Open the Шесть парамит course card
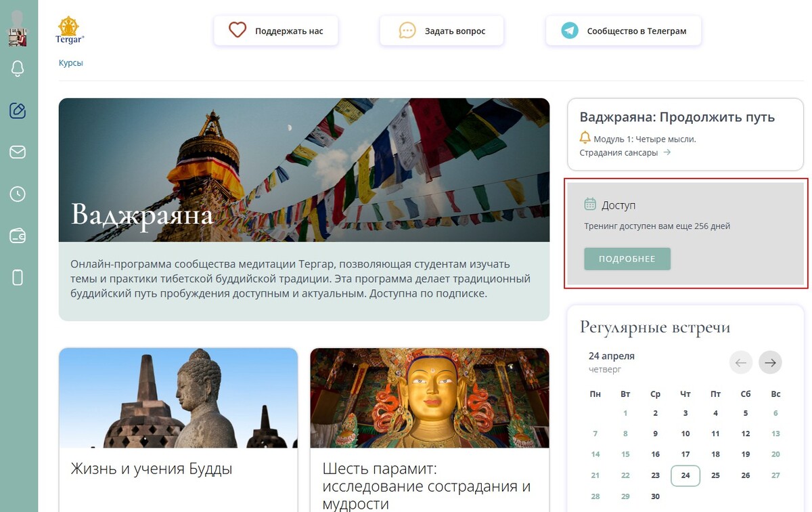Image resolution: width=812 pixels, height=512 pixels. click(430, 429)
